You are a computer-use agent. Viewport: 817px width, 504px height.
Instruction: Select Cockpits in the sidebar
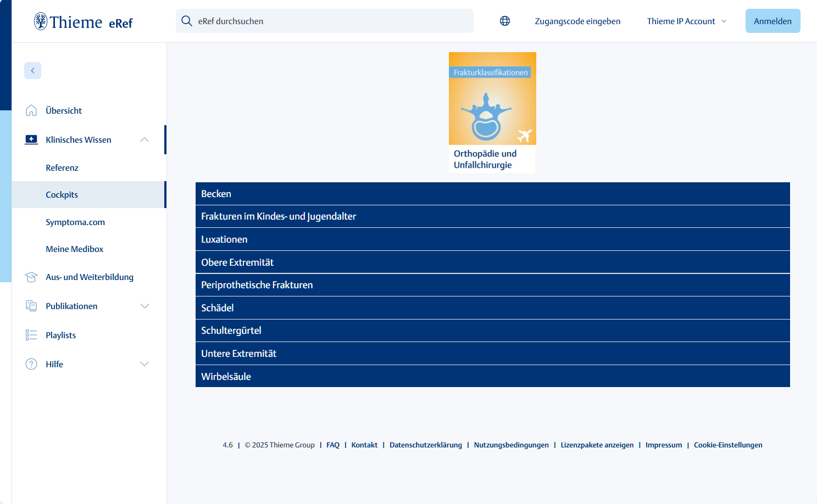click(88, 194)
